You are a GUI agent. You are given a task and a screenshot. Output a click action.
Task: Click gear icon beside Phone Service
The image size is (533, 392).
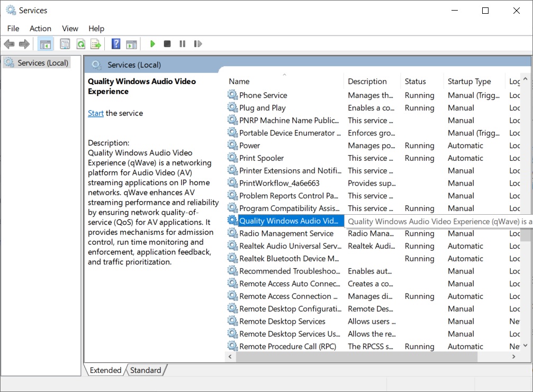232,95
